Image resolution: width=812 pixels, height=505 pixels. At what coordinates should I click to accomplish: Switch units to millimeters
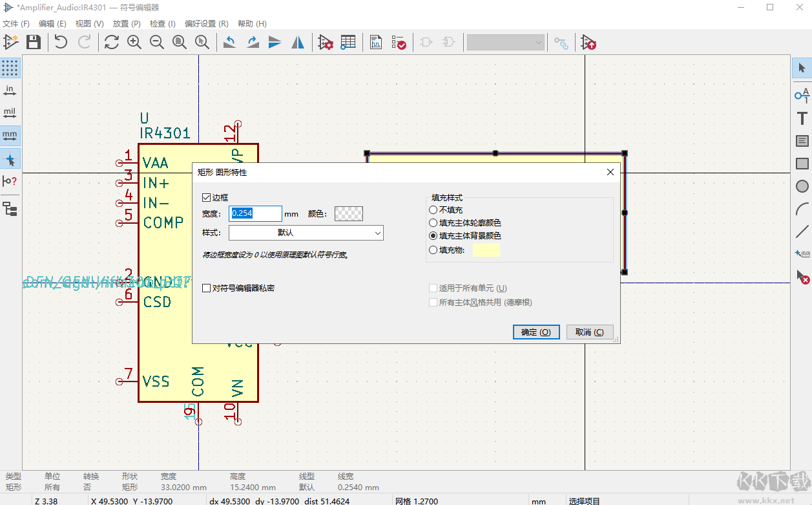click(x=10, y=136)
